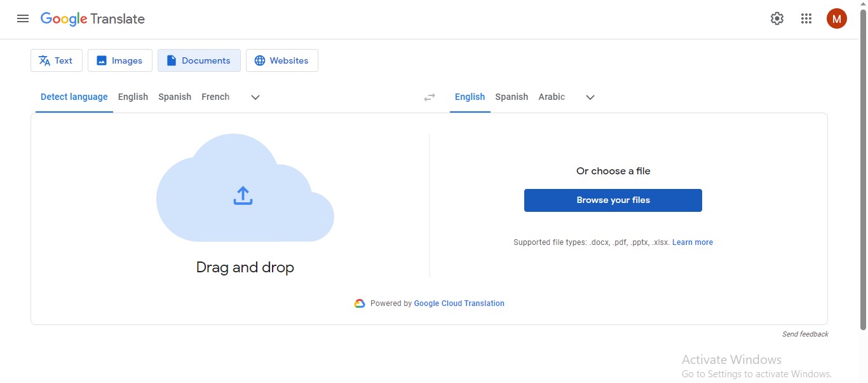
Task: Open Google Cloud Translation link
Action: tap(459, 303)
